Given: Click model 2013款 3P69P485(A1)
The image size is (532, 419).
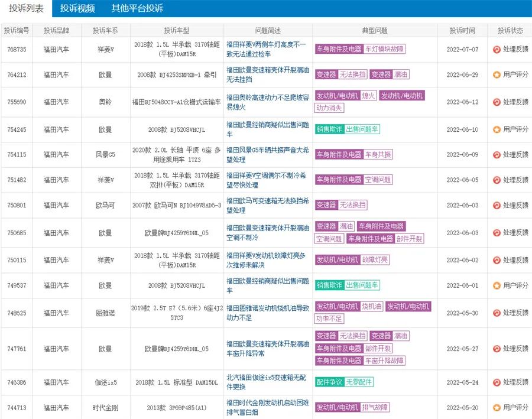Looking at the screenshot, I should 176,407.
